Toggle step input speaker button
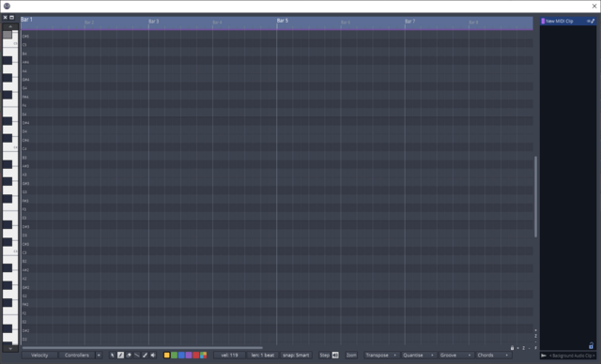The image size is (601, 364). click(335, 356)
